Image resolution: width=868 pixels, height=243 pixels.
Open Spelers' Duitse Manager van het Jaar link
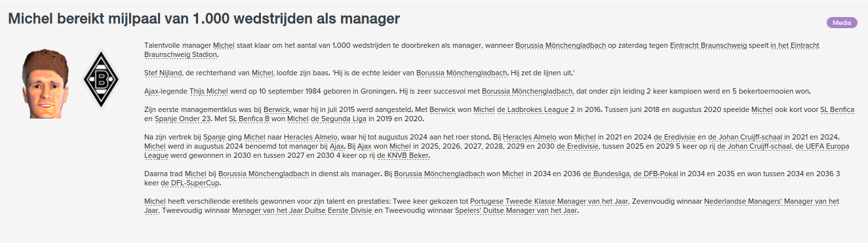[x=515, y=211]
